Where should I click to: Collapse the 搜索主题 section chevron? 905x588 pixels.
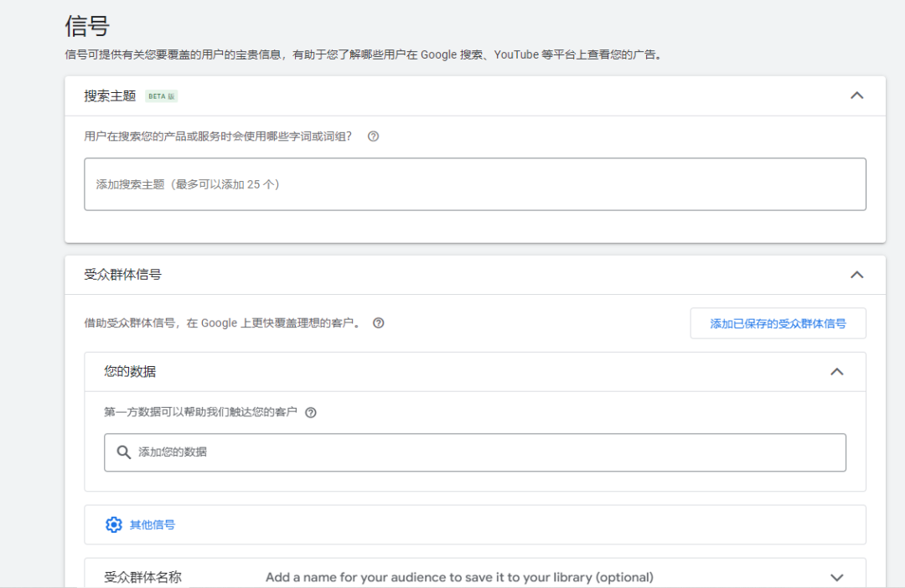pos(856,95)
